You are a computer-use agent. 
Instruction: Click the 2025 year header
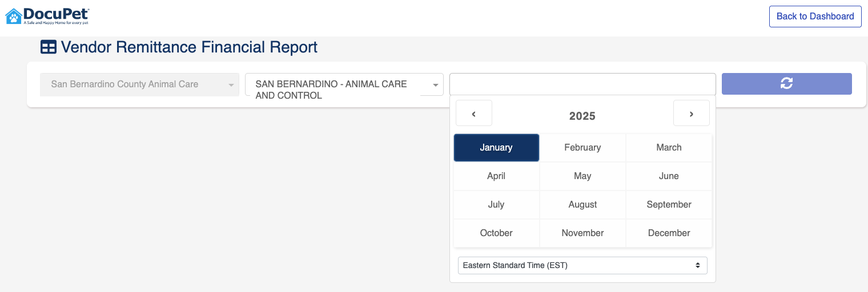click(582, 116)
